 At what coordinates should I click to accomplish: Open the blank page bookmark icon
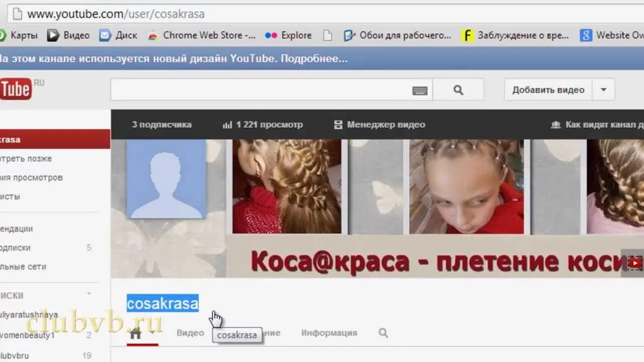(x=328, y=35)
